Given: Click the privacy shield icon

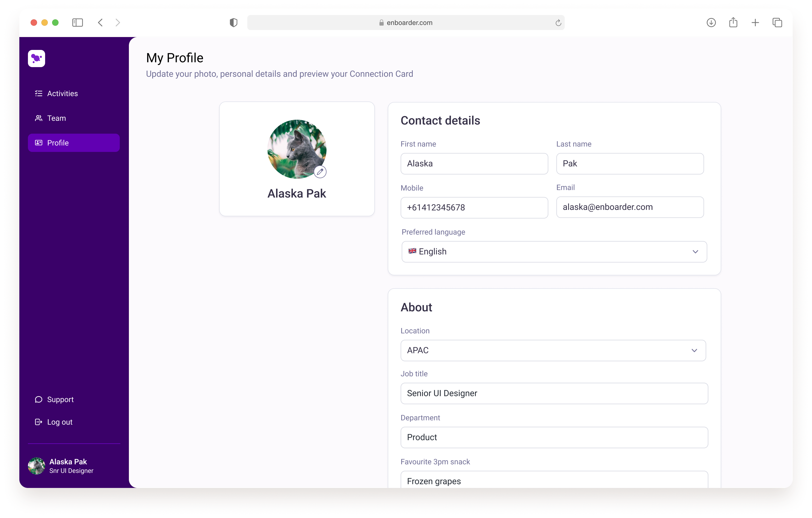Looking at the screenshot, I should [x=233, y=23].
